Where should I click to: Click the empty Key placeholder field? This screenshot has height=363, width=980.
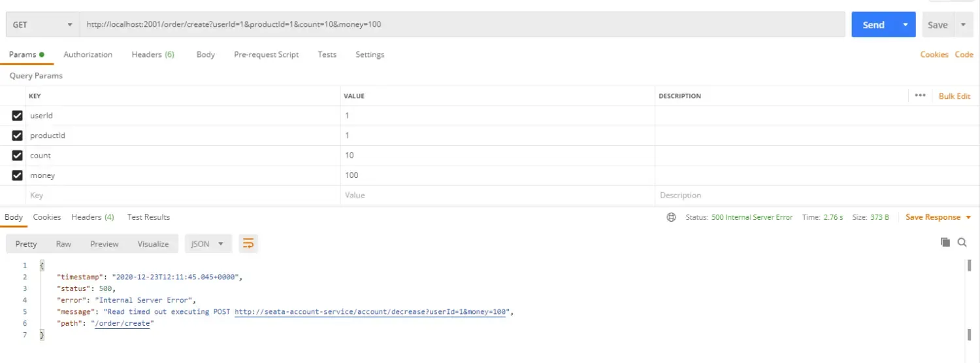pyautogui.click(x=184, y=196)
